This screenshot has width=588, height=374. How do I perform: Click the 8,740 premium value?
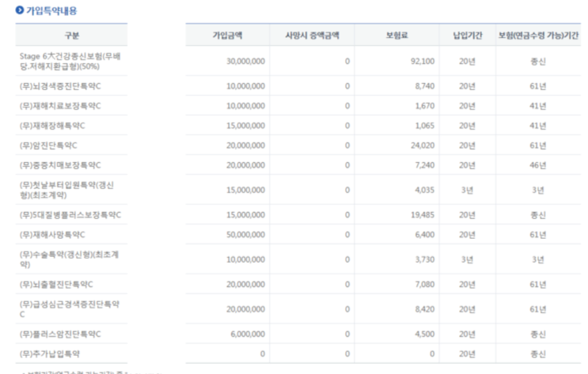coord(425,86)
